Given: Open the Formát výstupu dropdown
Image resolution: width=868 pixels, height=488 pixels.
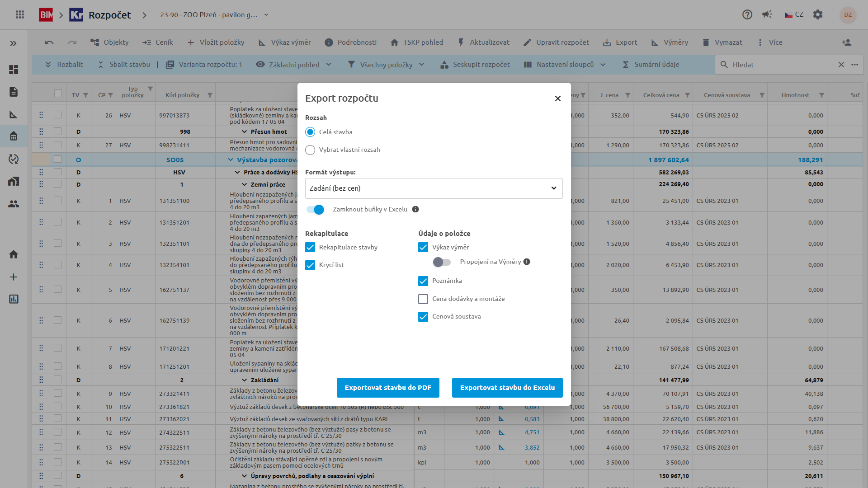Looking at the screenshot, I should 434,188.
